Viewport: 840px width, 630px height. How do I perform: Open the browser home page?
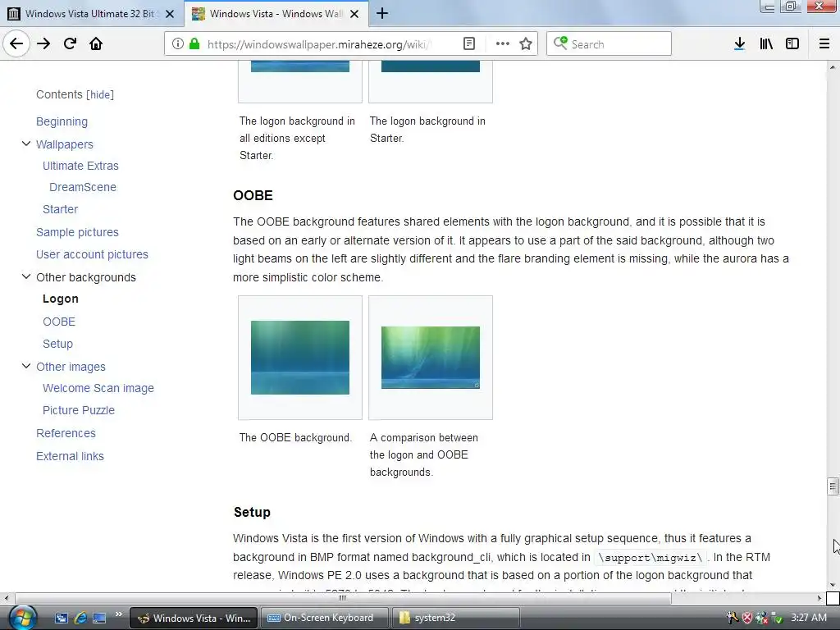tap(96, 44)
